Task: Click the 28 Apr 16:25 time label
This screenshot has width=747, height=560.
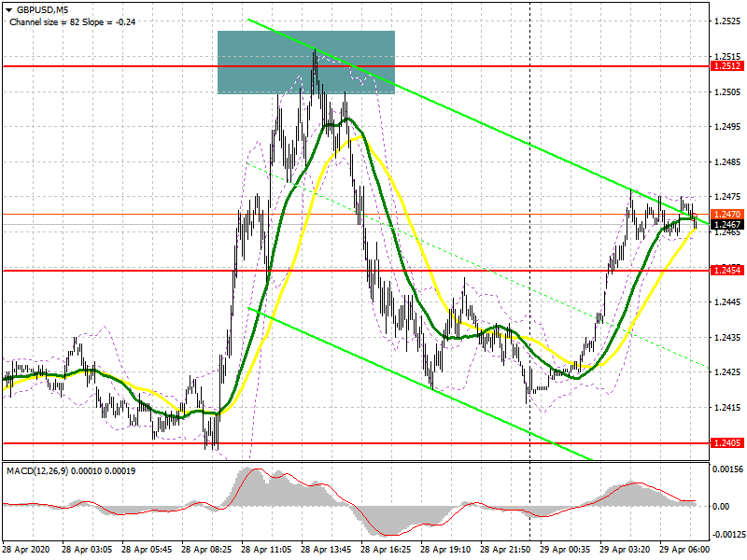Action: pyautogui.click(x=386, y=550)
